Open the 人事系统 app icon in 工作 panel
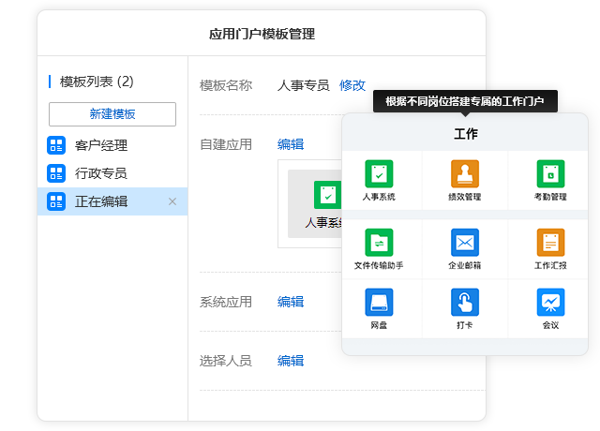 [379, 174]
